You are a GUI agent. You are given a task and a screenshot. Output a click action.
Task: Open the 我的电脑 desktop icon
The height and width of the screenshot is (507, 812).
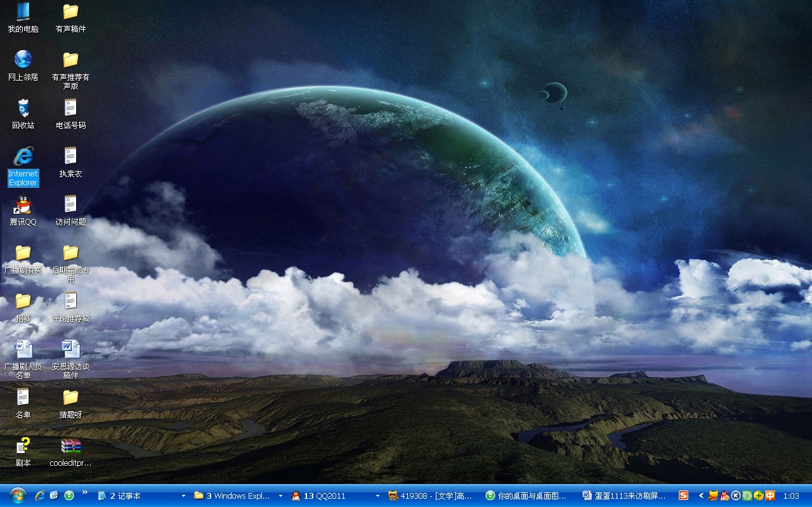click(23, 17)
